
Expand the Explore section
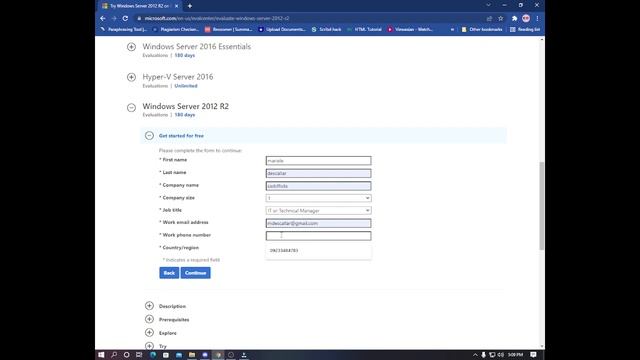point(149,333)
